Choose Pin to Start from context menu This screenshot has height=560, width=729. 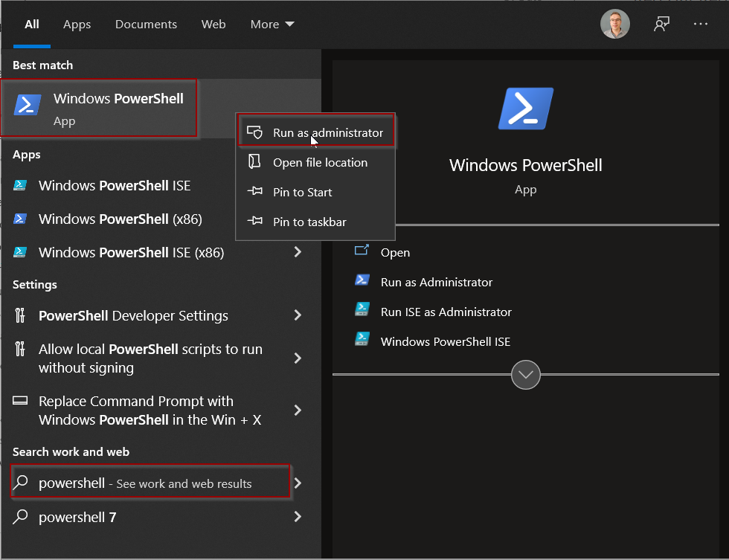[315, 192]
